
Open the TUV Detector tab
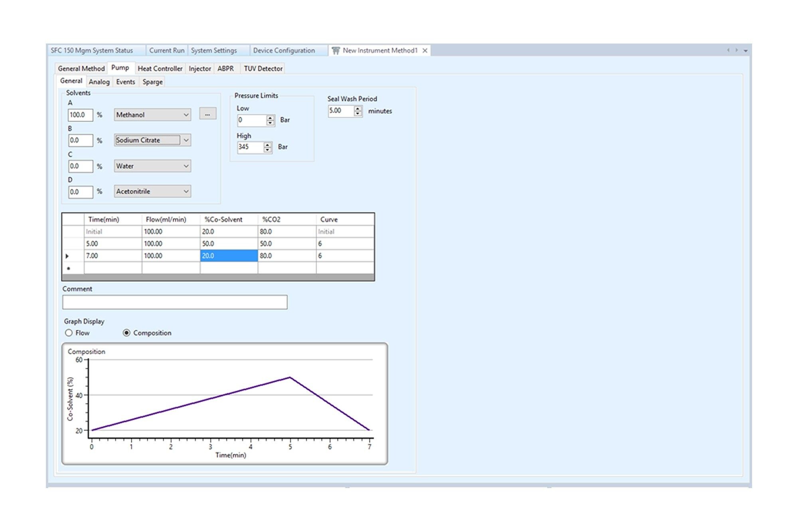pos(263,69)
